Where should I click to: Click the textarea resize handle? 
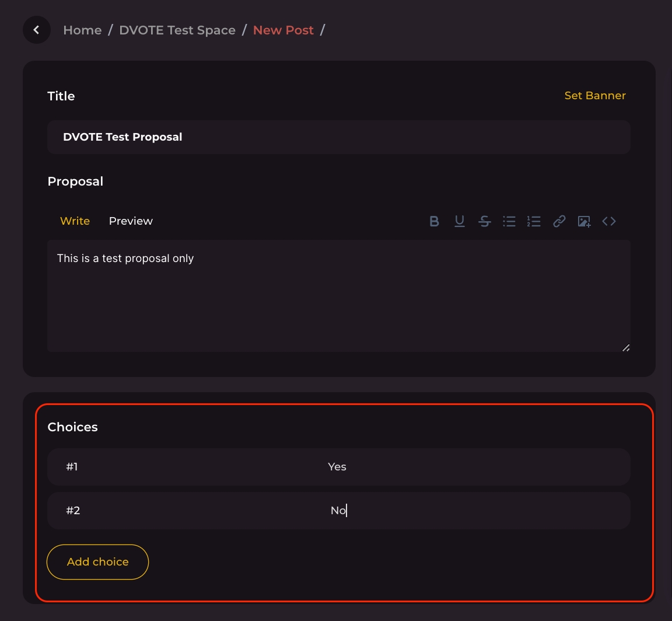[626, 348]
